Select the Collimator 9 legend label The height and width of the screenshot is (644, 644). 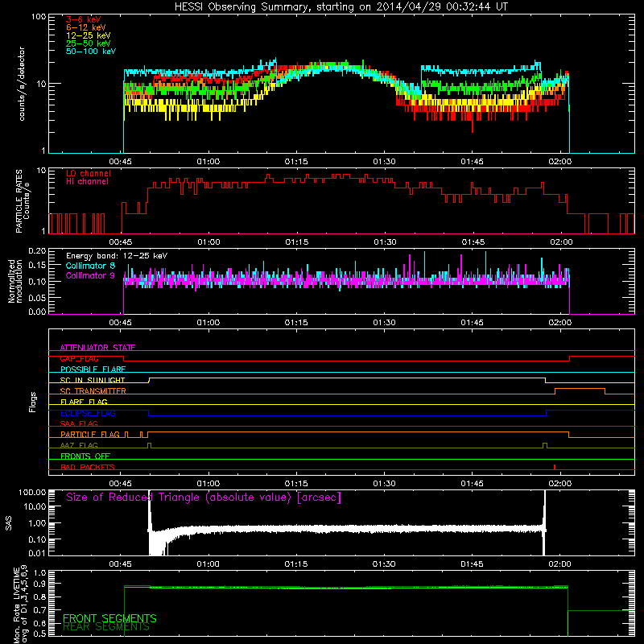tap(90, 275)
